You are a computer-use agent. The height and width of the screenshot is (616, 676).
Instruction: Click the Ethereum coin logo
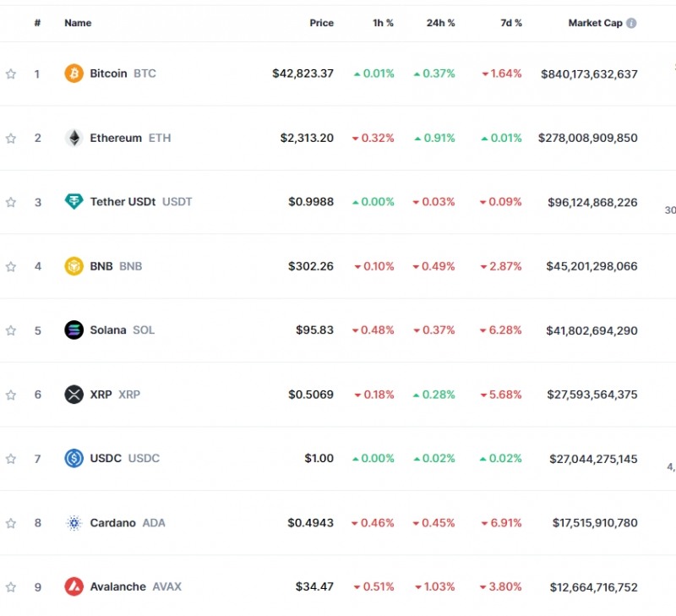74,138
